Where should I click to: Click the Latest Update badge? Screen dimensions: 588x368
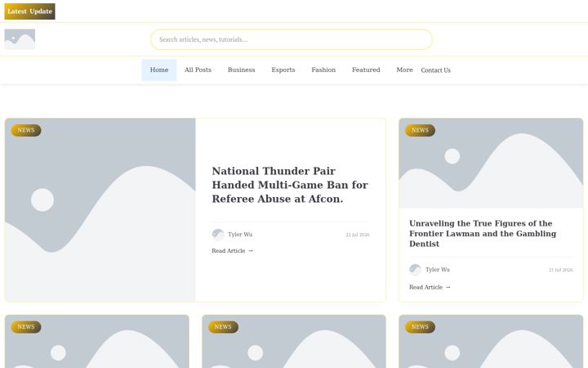click(29, 11)
